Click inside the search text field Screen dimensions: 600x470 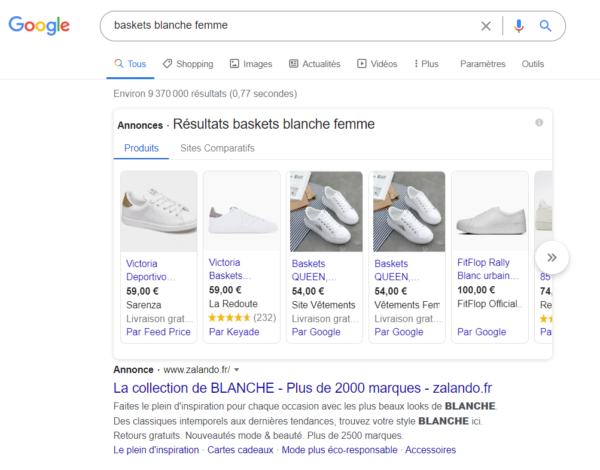(290, 26)
